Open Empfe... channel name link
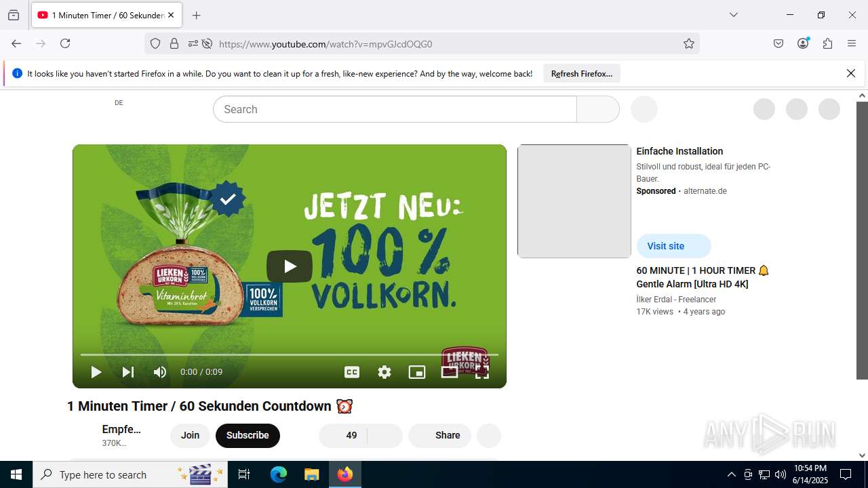Image resolution: width=868 pixels, height=488 pixels. pyautogui.click(x=121, y=429)
